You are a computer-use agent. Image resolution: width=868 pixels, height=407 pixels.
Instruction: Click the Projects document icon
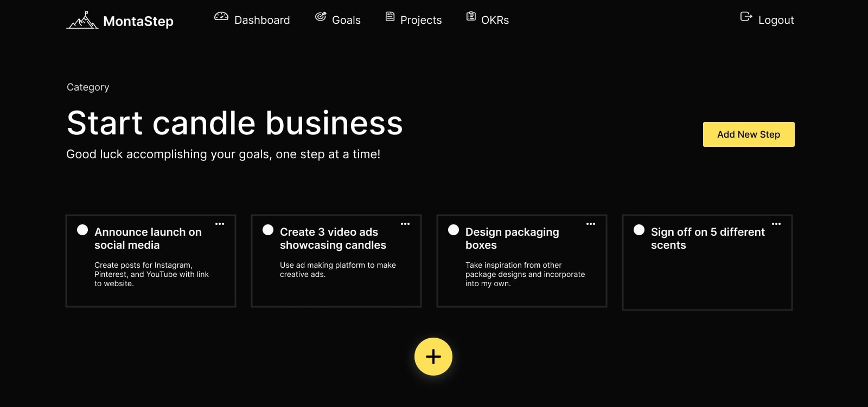[x=390, y=17]
